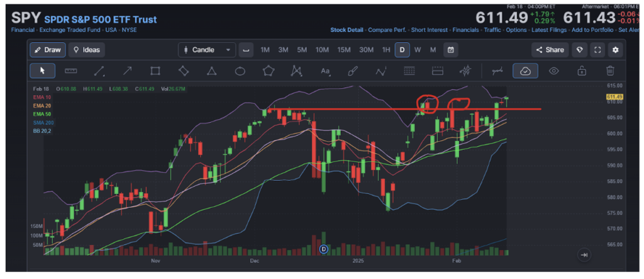Click the NYSE exchange link
644x279 pixels.
click(130, 30)
